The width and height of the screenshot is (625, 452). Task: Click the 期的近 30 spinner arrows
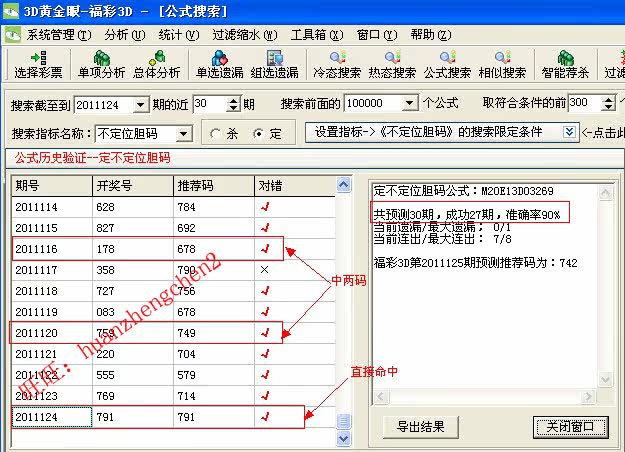pyautogui.click(x=234, y=104)
